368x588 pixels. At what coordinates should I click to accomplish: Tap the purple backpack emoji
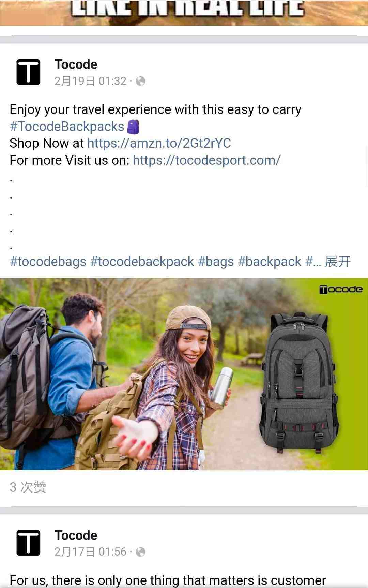(133, 127)
